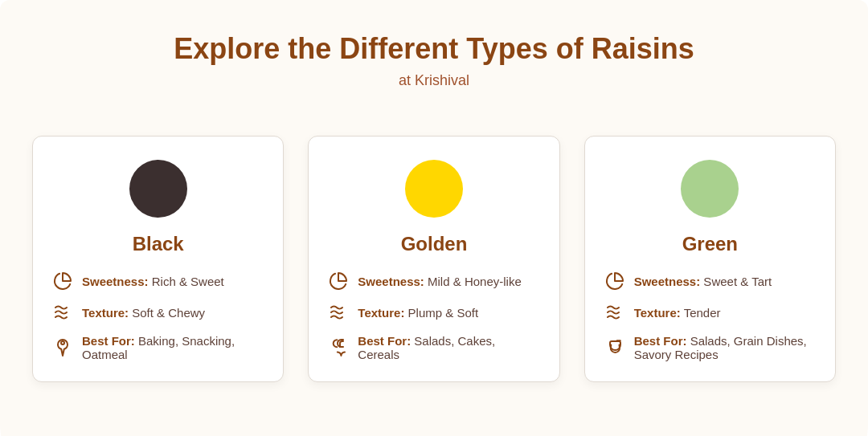Select the light green raisin color circle
Screen dimensions: 868x436
click(x=710, y=189)
